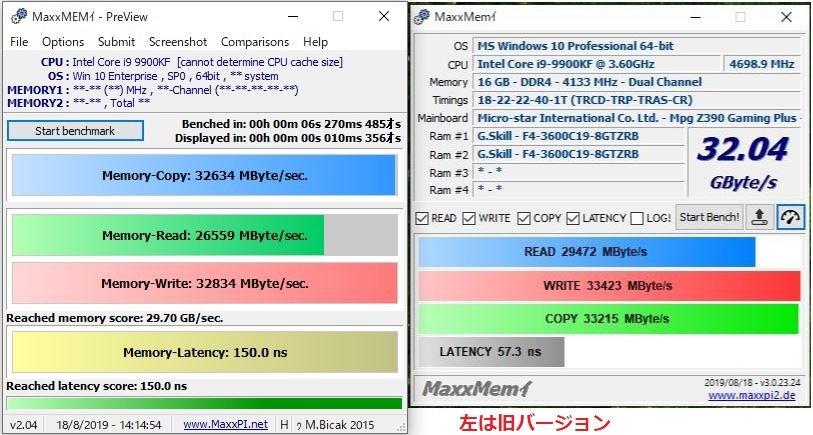Minimize the MaxxMEM PreView window
The image size is (813, 435).
coord(293,17)
